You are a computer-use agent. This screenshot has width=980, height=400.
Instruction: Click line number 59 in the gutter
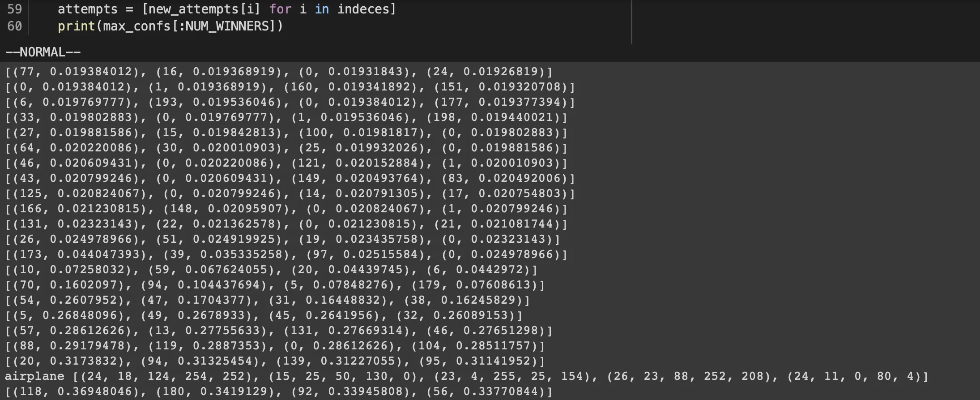pyautogui.click(x=14, y=9)
